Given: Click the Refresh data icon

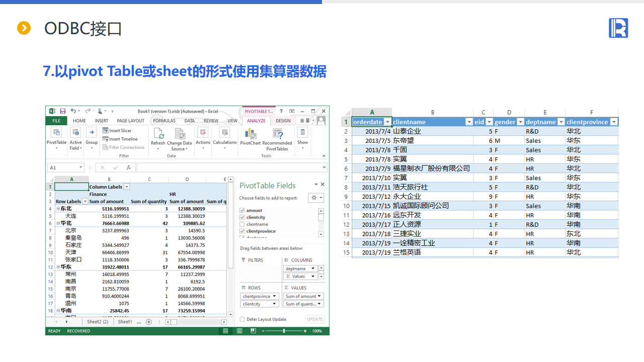Looking at the screenshot, I should point(158,134).
